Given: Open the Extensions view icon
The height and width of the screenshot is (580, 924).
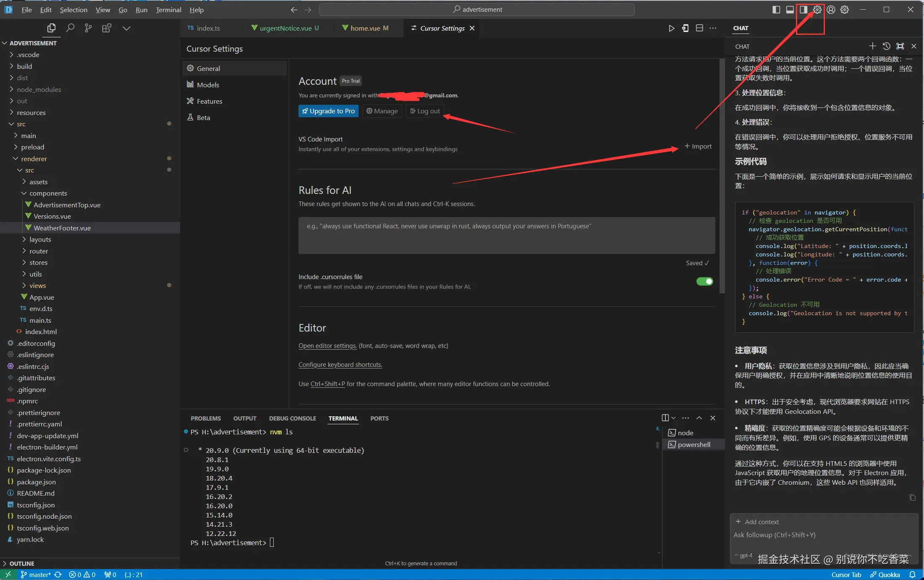Looking at the screenshot, I should pyautogui.click(x=107, y=28).
